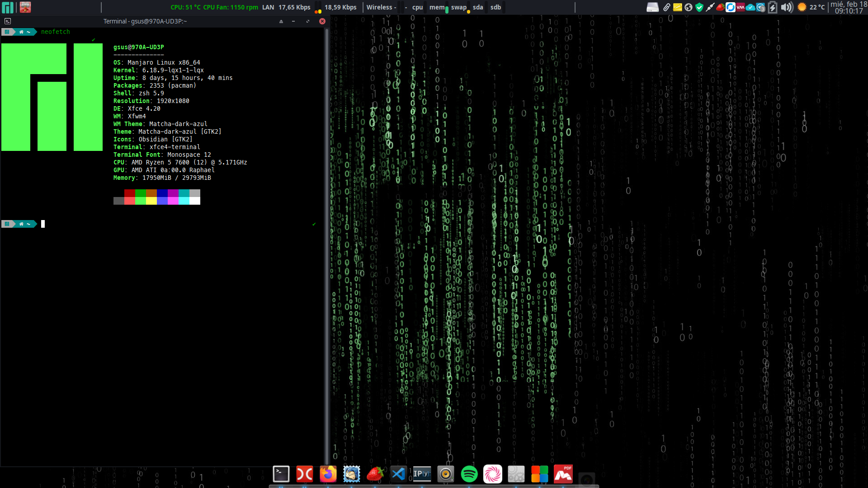Launch the IPython dock icon
The image size is (868, 488).
click(x=422, y=474)
